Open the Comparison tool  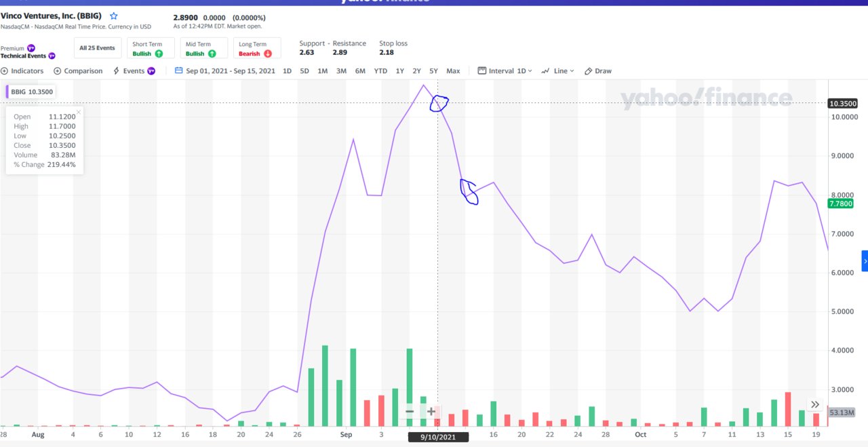tap(78, 71)
